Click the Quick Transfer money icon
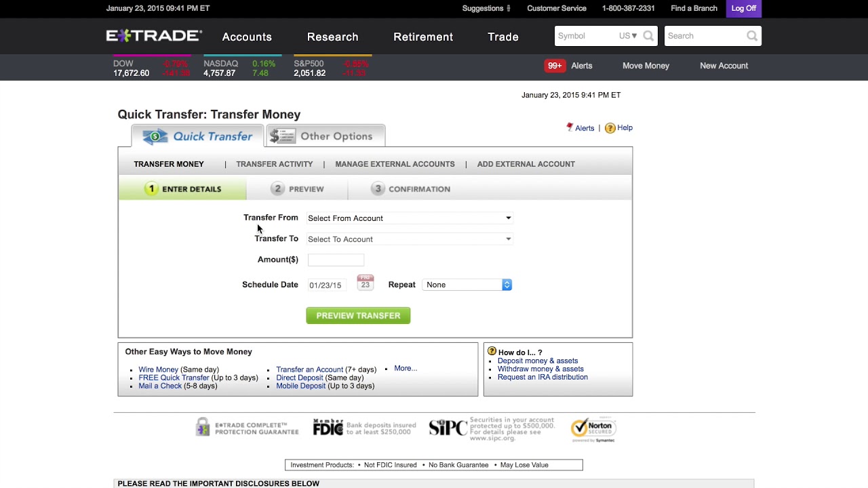Image resolution: width=868 pixels, height=488 pixels. coord(155,136)
